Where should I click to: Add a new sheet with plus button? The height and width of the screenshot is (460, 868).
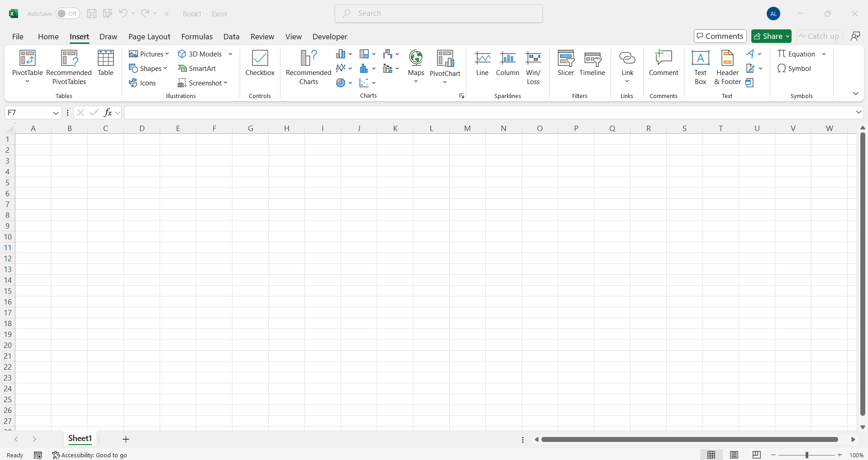coord(126,439)
